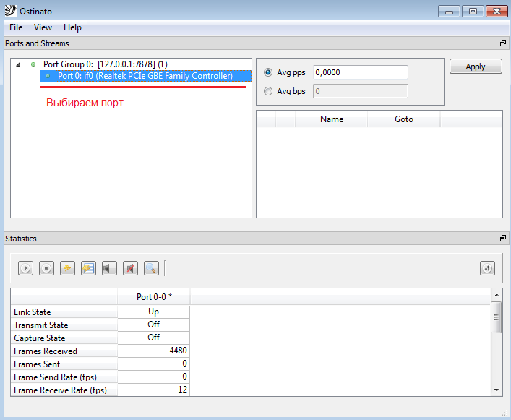Viewport: 511px width, 420px height.
Task: Click the port filter icon in the statistics toolbar
Action: click(487, 268)
